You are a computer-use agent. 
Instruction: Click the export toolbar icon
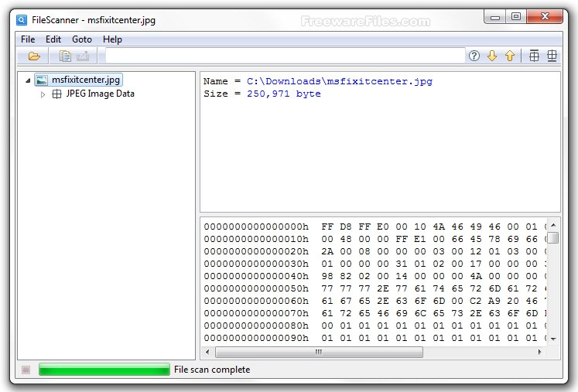[83, 56]
